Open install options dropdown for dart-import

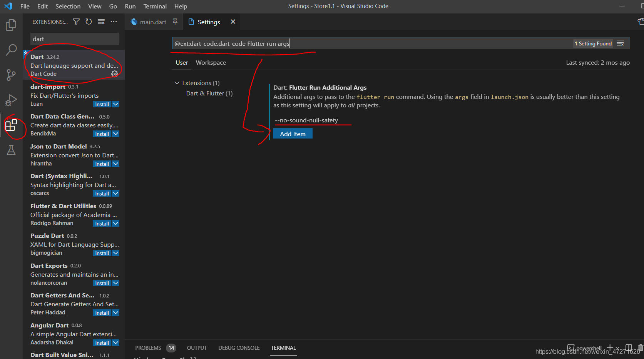(115, 104)
